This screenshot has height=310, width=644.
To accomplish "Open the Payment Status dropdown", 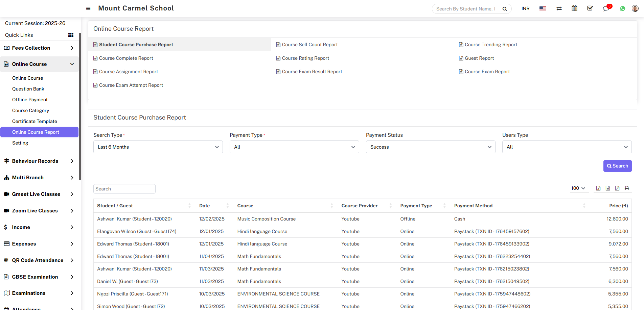I will pyautogui.click(x=430, y=147).
